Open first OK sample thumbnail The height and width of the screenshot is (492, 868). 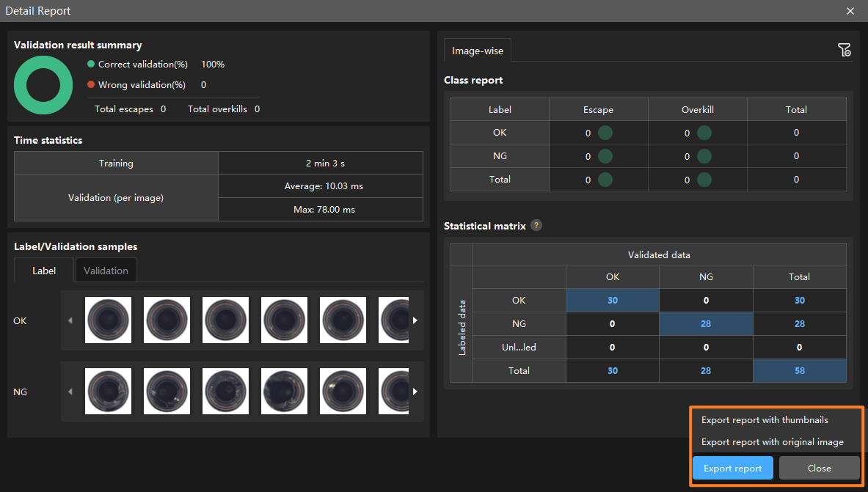[x=108, y=320]
